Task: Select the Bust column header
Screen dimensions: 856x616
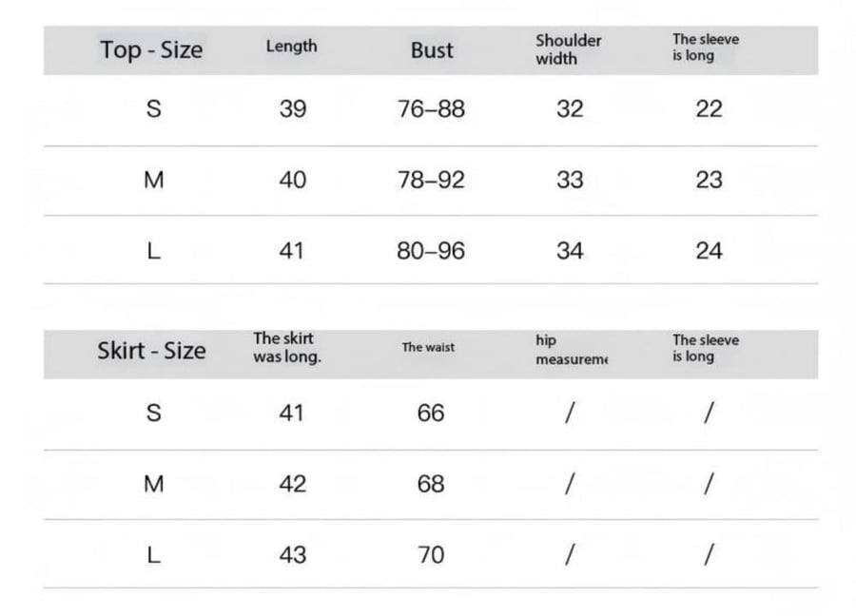Action: [432, 50]
